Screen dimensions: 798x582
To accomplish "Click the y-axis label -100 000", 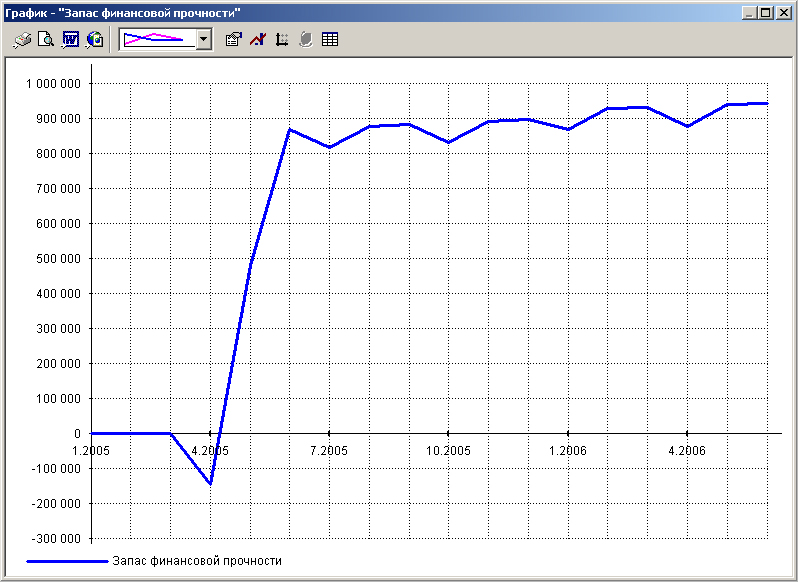I will pyautogui.click(x=56, y=469).
